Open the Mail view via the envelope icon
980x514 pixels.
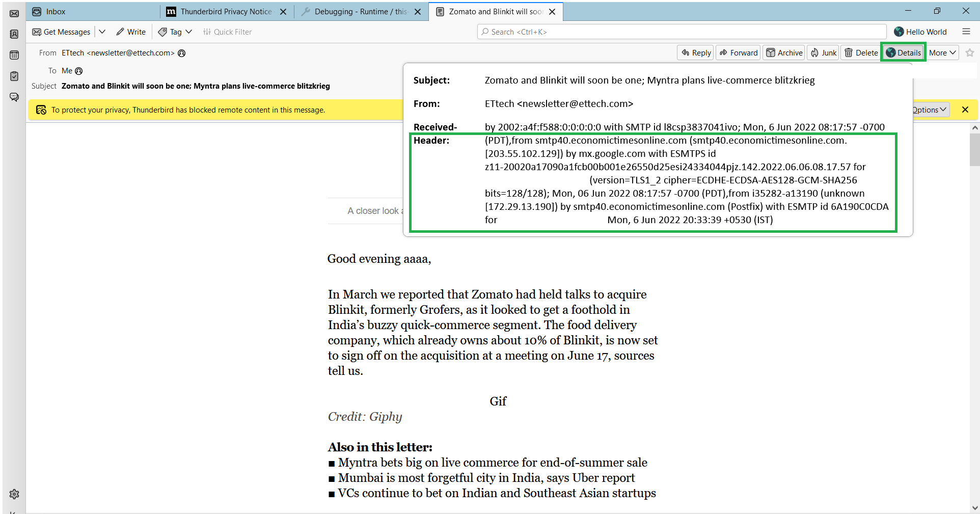14,14
